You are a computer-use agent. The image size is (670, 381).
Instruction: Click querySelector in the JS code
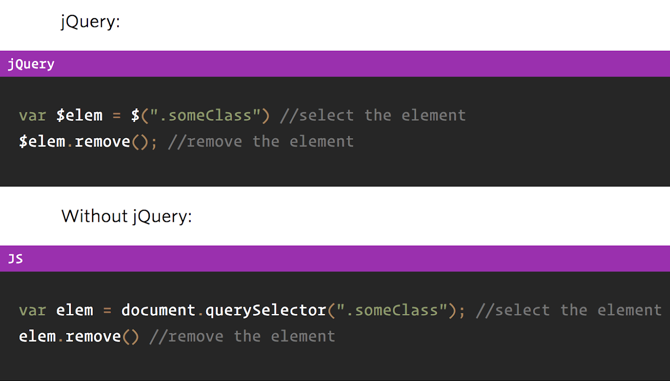click(x=266, y=311)
